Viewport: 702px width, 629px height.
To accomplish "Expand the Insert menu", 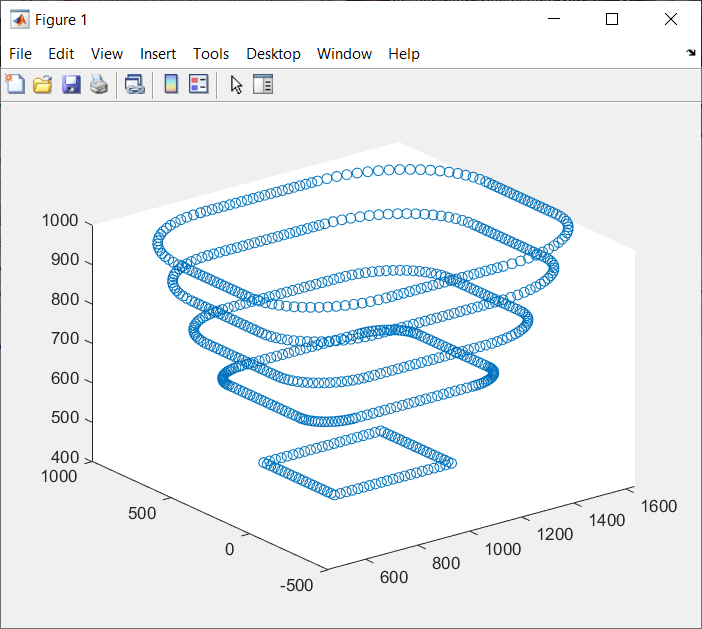I will [x=158, y=54].
